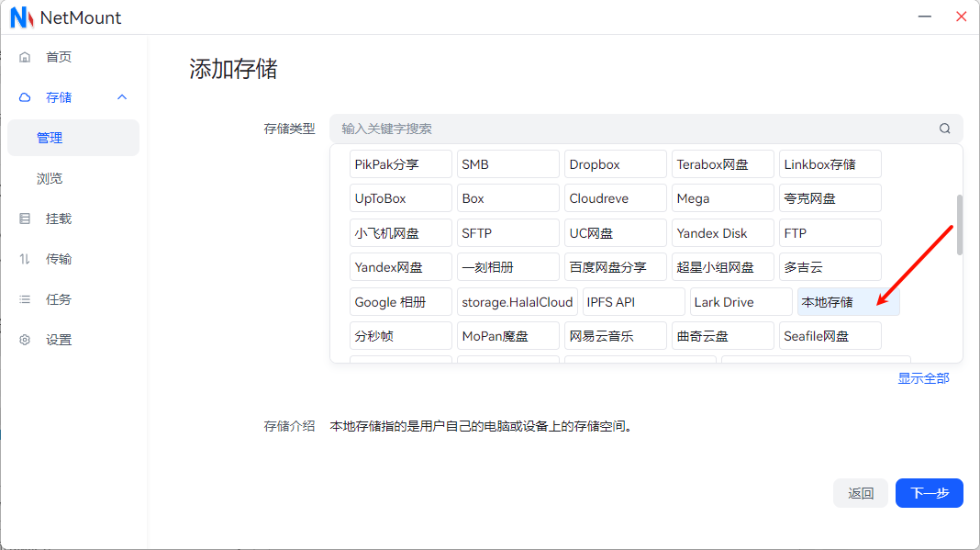980x550 pixels.
Task: Click the storage type list scrollbar
Action: click(x=960, y=225)
